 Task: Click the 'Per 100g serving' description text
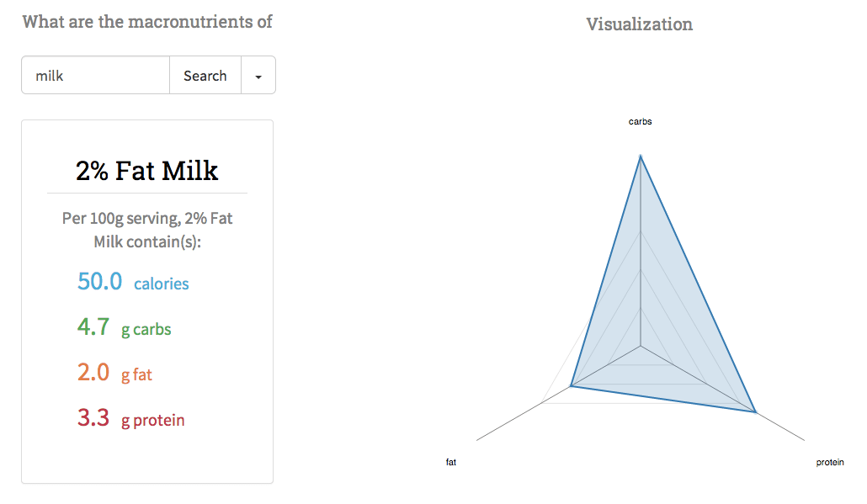click(147, 230)
